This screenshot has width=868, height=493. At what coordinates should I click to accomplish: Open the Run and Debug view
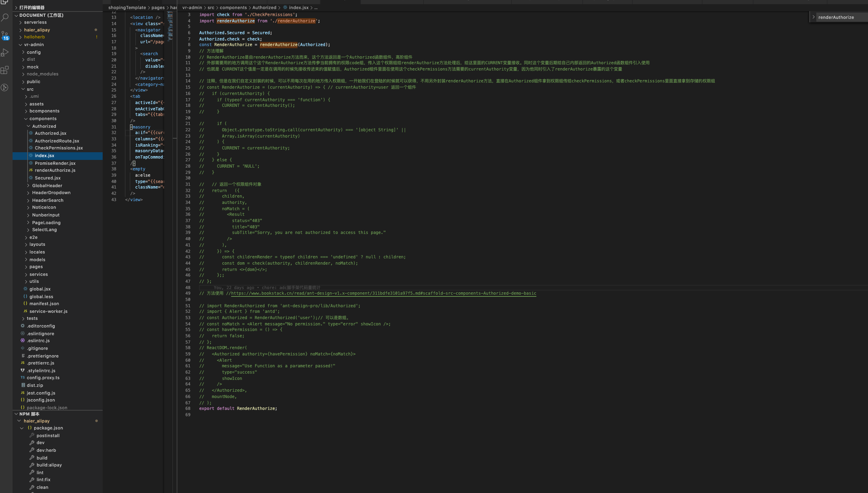click(5, 52)
